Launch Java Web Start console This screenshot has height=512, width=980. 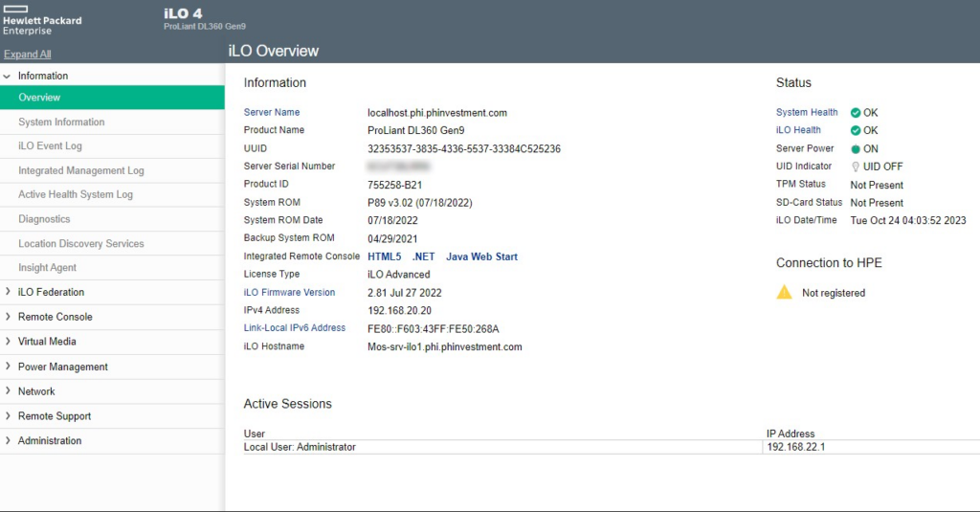pyautogui.click(x=481, y=256)
